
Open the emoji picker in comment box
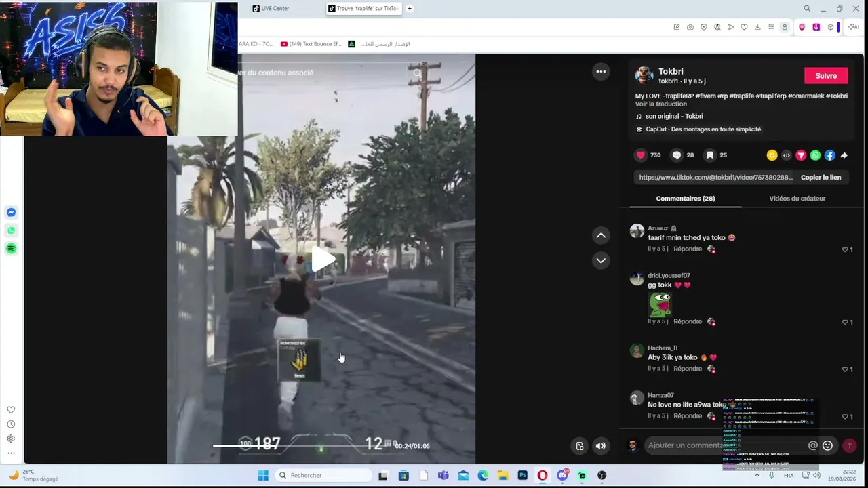pyautogui.click(x=827, y=445)
